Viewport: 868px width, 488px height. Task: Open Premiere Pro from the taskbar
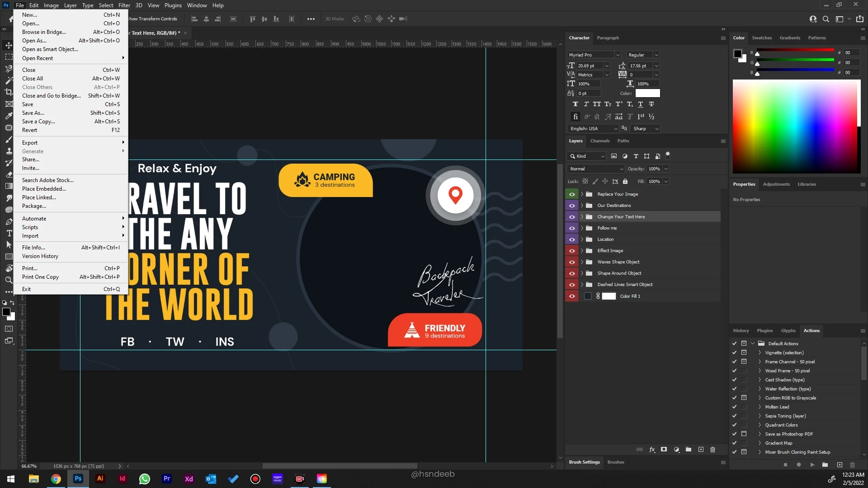(167, 479)
